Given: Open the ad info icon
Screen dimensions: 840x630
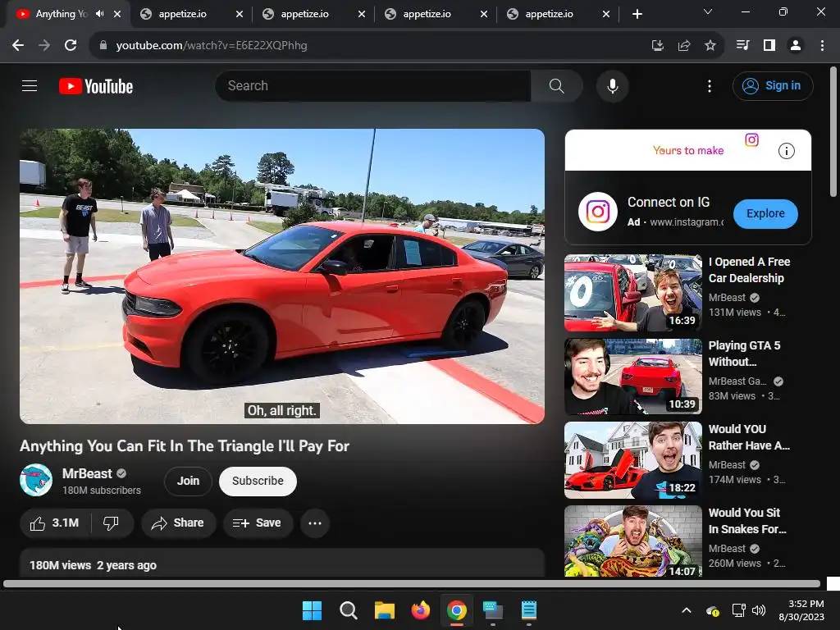Looking at the screenshot, I should point(786,151).
